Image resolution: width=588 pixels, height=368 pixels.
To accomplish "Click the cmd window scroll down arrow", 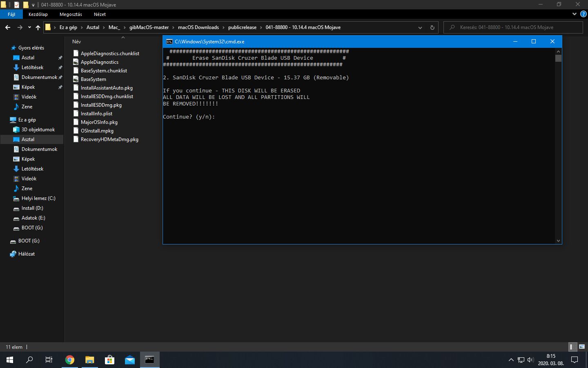I will point(558,241).
